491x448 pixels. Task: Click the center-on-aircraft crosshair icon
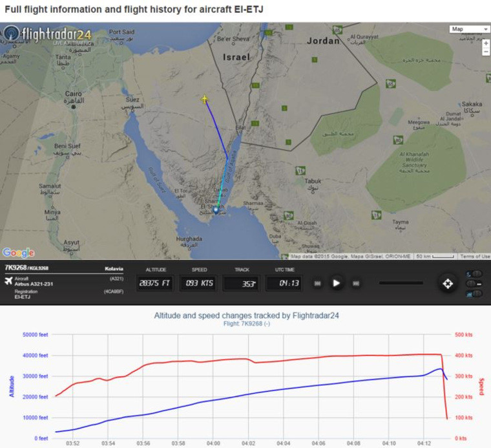coord(447,283)
